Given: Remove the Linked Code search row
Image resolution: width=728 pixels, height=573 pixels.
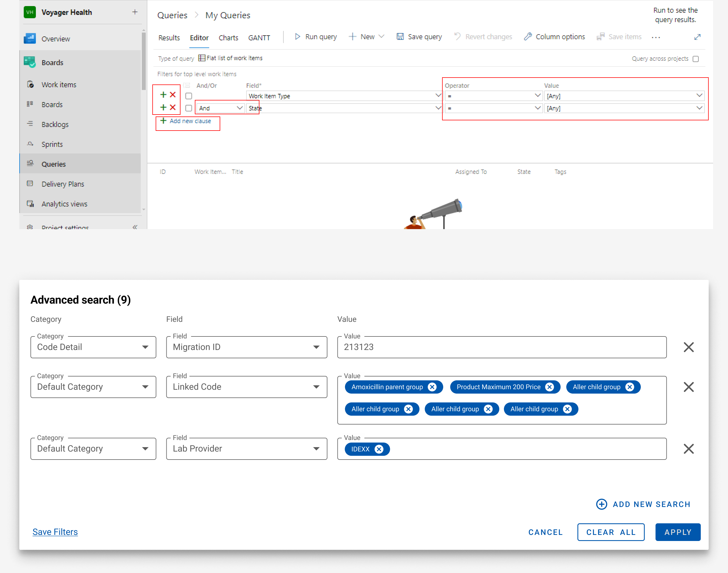Looking at the screenshot, I should [x=689, y=387].
